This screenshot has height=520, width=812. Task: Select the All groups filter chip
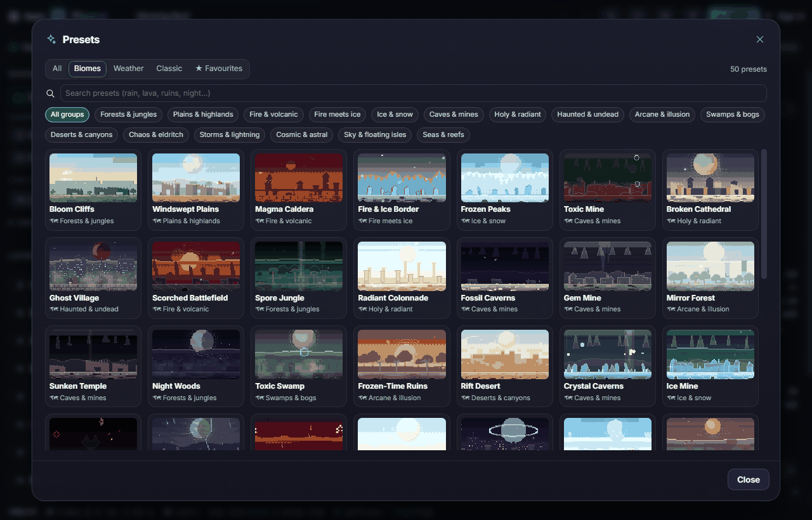point(67,115)
